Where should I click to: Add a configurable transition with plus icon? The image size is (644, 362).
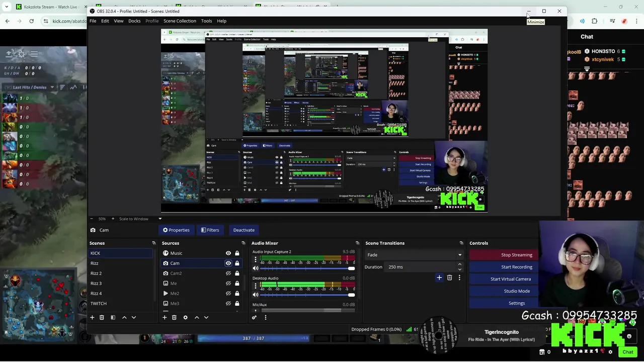tap(439, 278)
